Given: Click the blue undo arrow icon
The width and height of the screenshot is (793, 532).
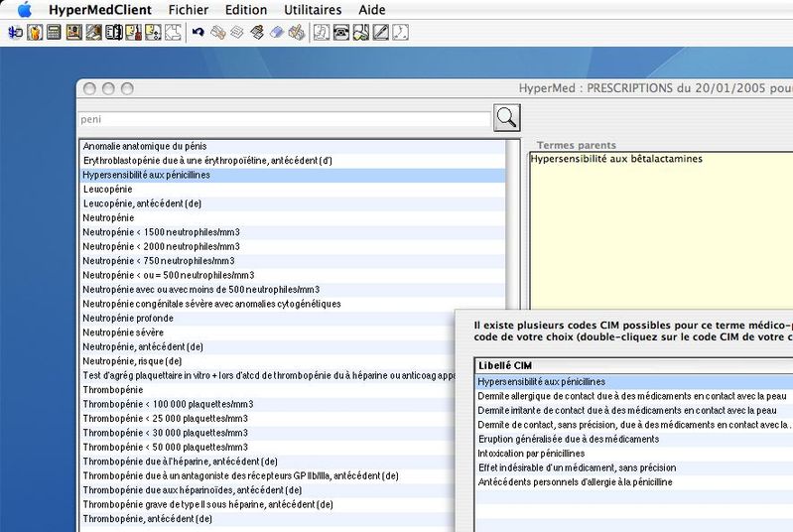Looking at the screenshot, I should click(198, 33).
